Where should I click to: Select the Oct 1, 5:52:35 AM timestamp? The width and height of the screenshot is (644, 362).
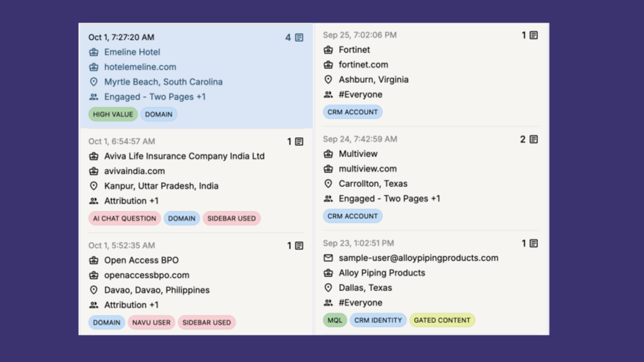(121, 246)
